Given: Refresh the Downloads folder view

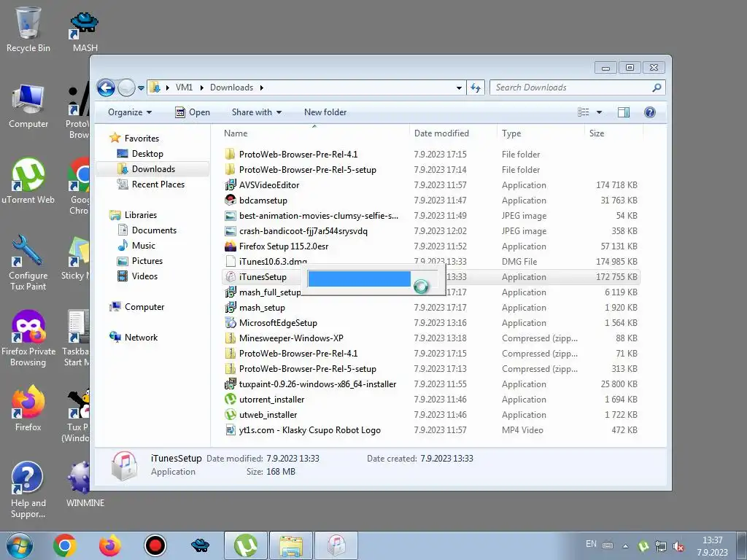Looking at the screenshot, I should click(476, 87).
